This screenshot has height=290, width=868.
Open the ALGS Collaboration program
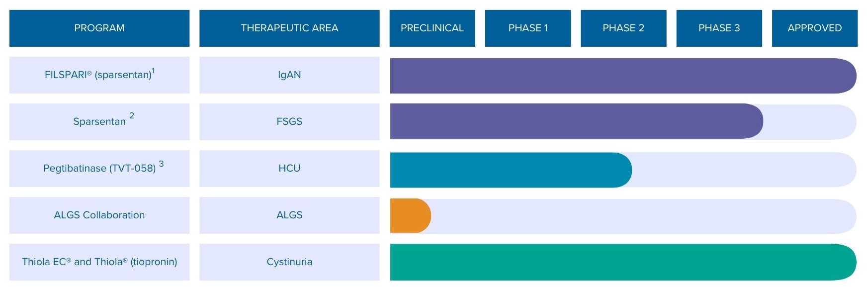pos(99,215)
